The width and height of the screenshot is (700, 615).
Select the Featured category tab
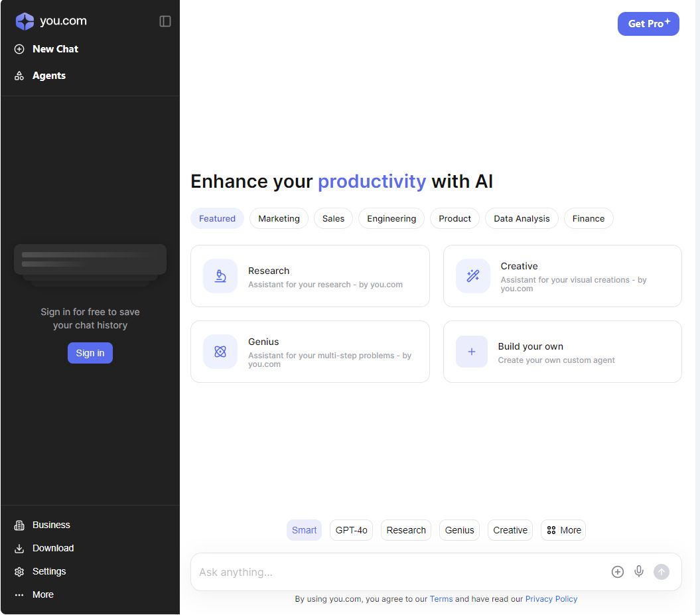(217, 218)
